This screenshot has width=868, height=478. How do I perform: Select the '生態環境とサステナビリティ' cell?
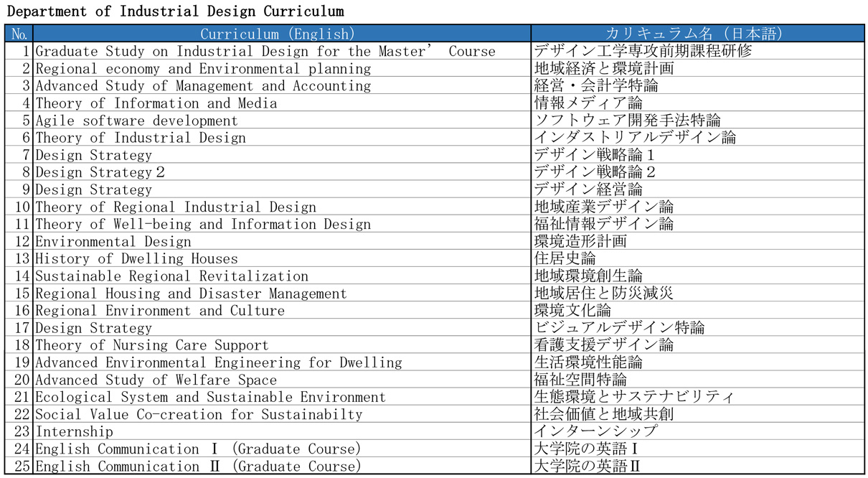(x=697, y=397)
